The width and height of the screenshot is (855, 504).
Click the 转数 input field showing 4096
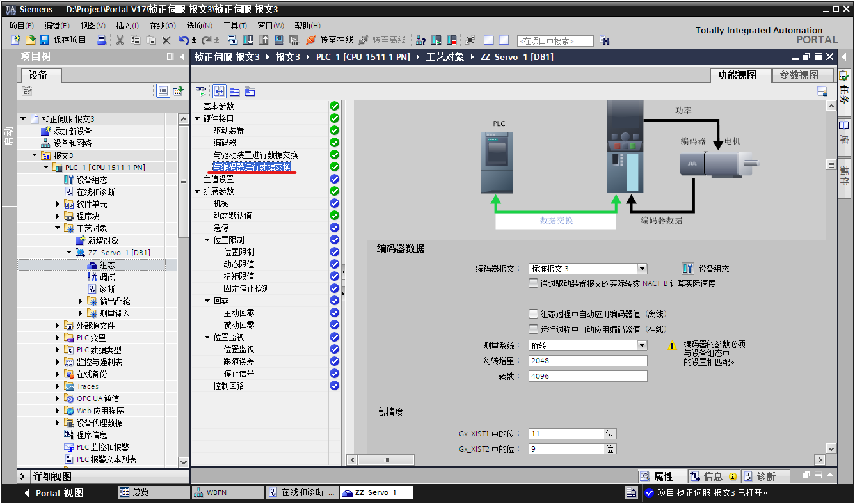tap(588, 376)
